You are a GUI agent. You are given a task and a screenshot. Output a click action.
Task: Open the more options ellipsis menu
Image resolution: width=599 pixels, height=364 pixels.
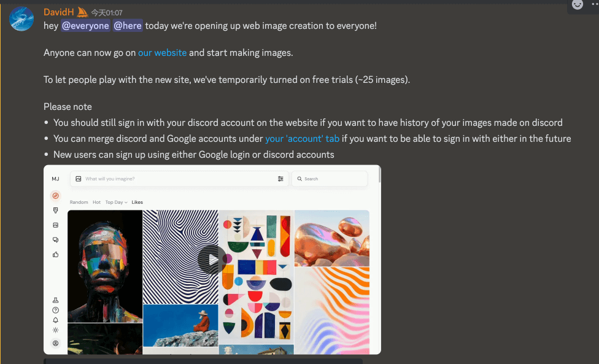pyautogui.click(x=595, y=4)
